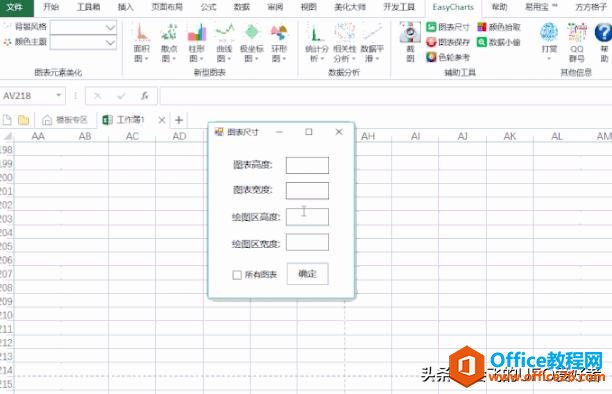The image size is (612, 394).
Task: Open the 柱形图 column chart menu
Action: coord(196,43)
